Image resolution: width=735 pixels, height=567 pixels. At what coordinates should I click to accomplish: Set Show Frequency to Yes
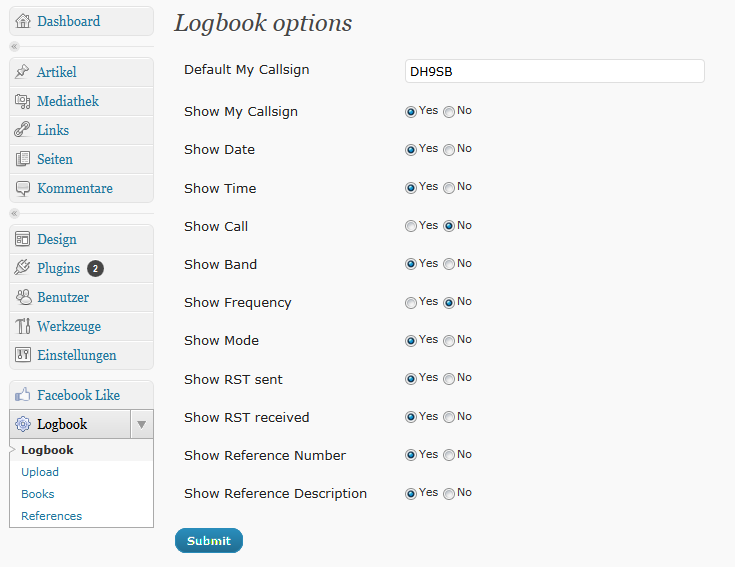(x=411, y=303)
